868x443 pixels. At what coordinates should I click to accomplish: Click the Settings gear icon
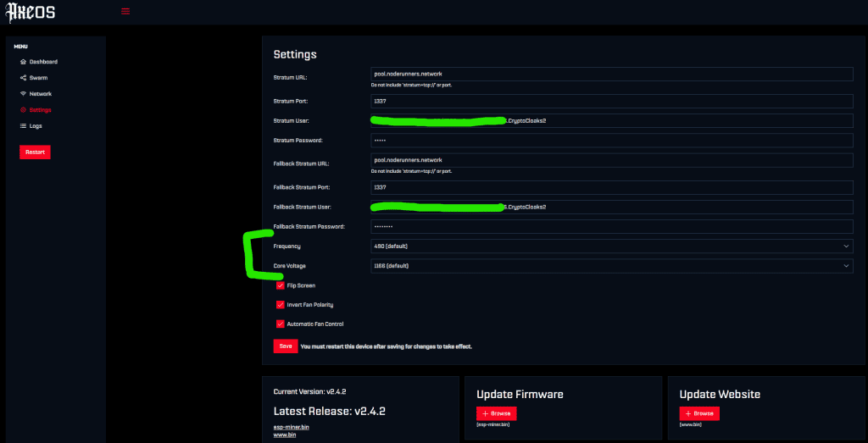point(23,109)
